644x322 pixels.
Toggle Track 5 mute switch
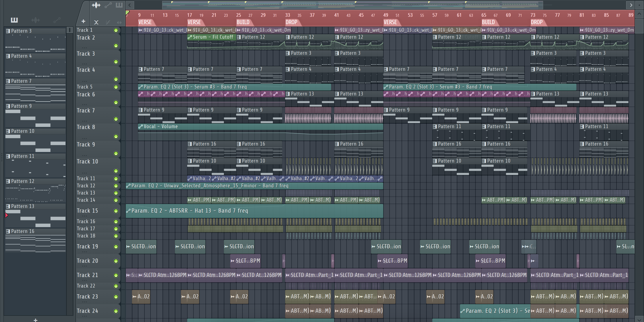[x=116, y=87]
